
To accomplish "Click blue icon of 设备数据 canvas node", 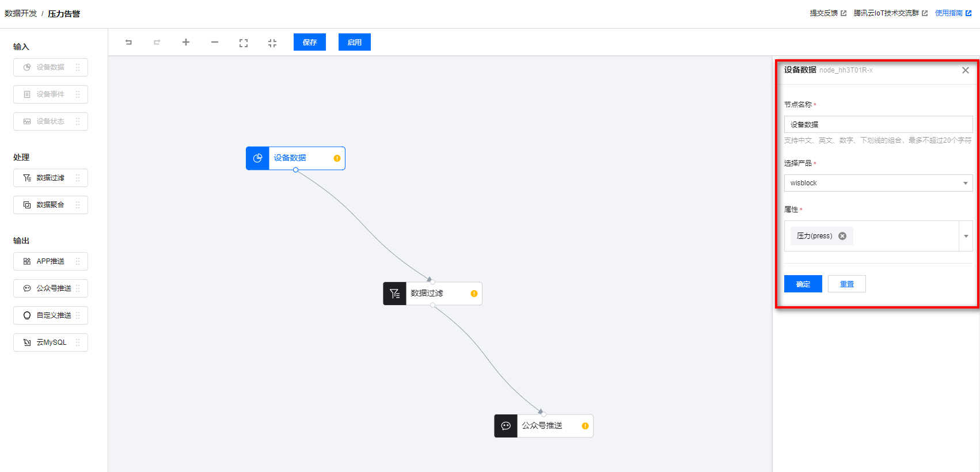I will tap(257, 158).
